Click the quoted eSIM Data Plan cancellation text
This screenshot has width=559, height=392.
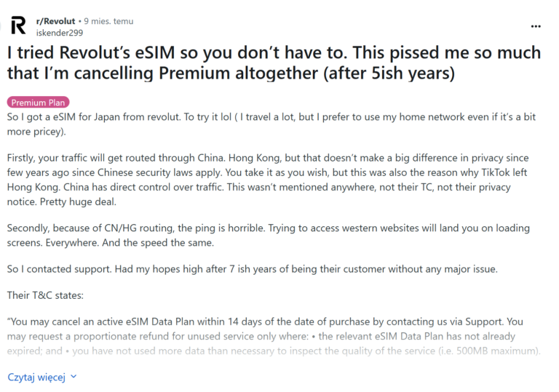click(x=268, y=336)
